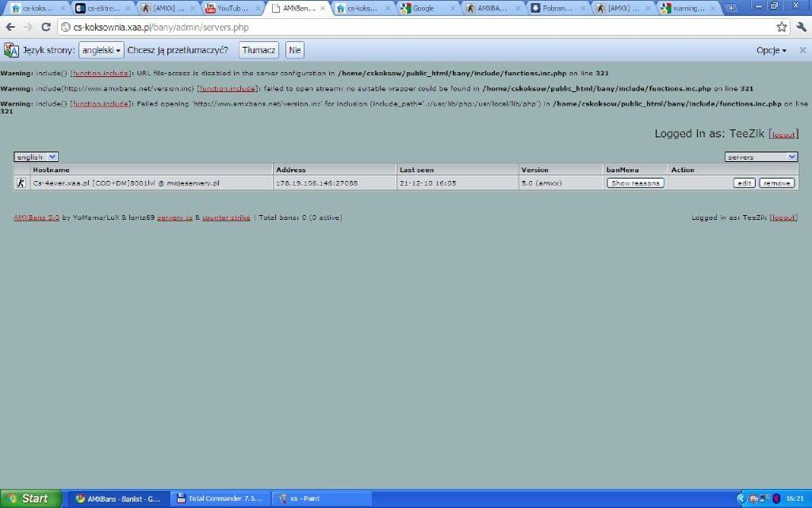
Task: Open the servers section dropdown
Action: (x=760, y=156)
